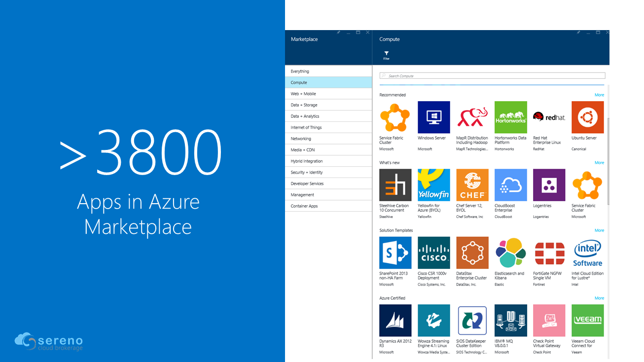Pin the Marketplace blade
Screen dimensions: 644x362
[338, 33]
